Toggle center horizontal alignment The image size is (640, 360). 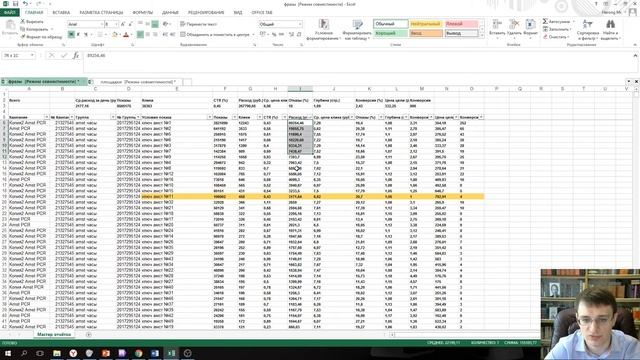(x=148, y=35)
